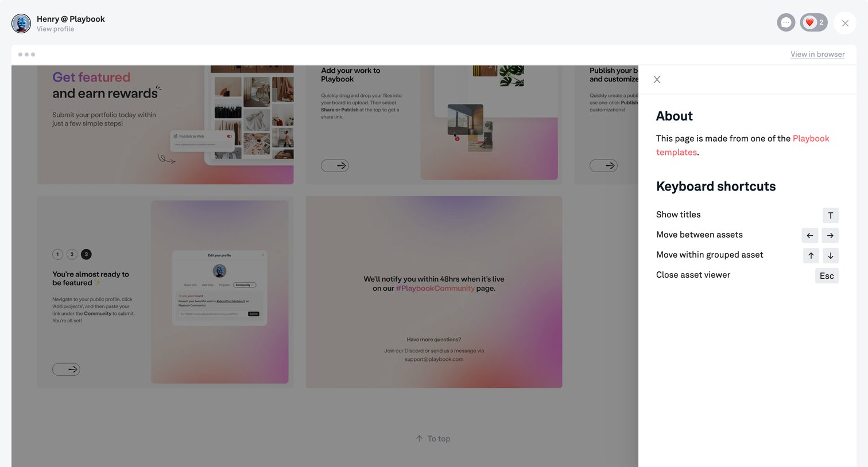Select step 2 circle indicator
This screenshot has width=868, height=467.
pyautogui.click(x=72, y=254)
